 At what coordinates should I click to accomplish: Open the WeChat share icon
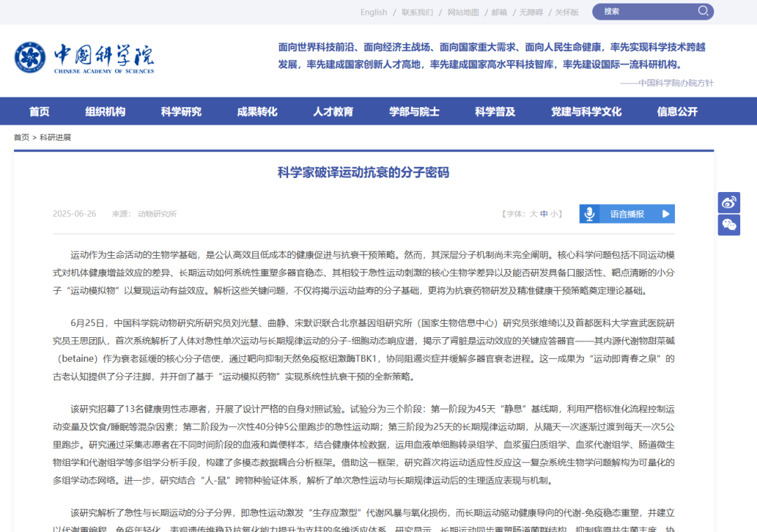click(729, 224)
